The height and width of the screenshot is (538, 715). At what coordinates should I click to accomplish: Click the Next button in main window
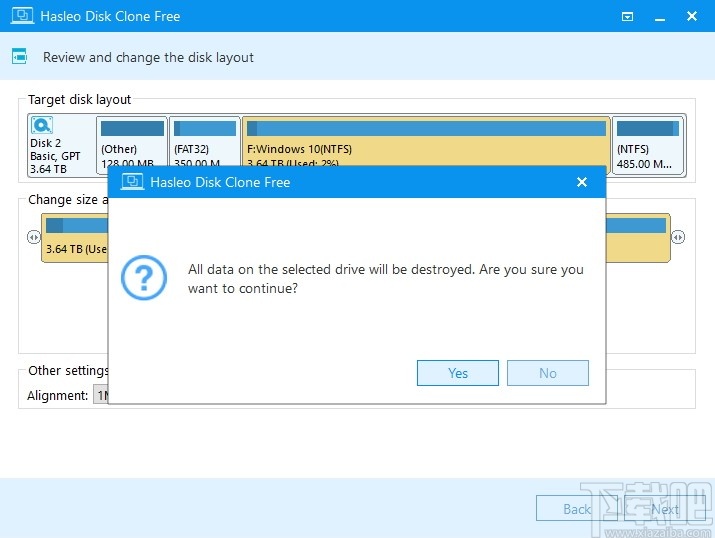(664, 508)
